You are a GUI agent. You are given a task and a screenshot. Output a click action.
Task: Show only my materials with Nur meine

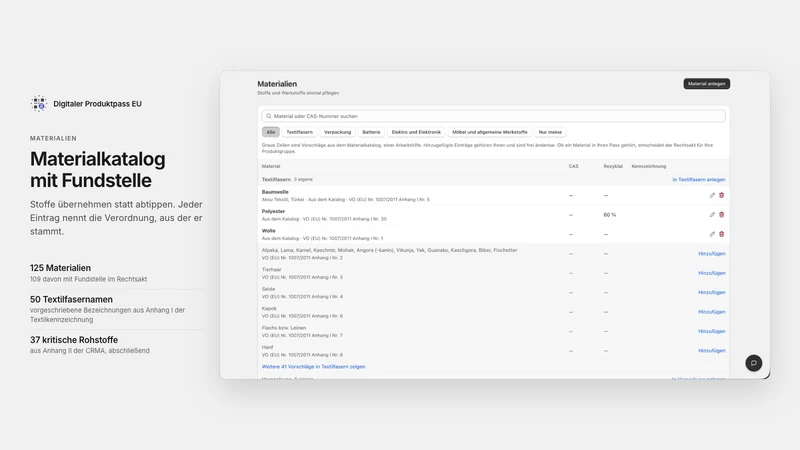click(x=550, y=132)
